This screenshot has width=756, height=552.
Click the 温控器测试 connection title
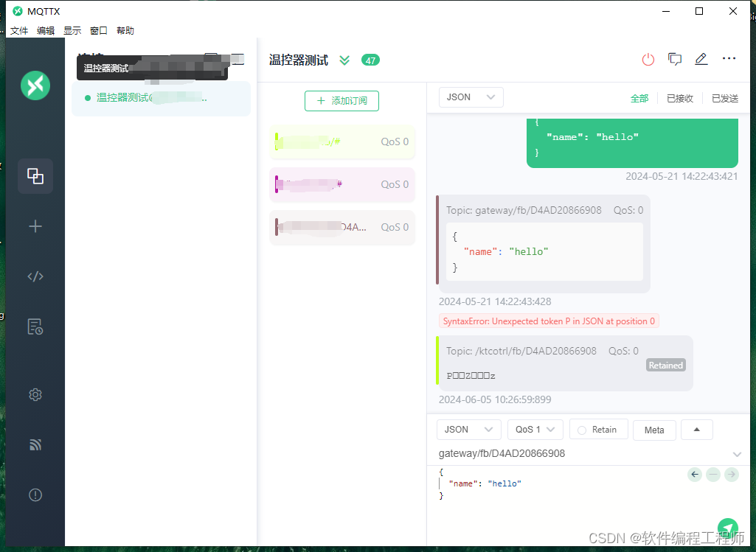tap(299, 60)
